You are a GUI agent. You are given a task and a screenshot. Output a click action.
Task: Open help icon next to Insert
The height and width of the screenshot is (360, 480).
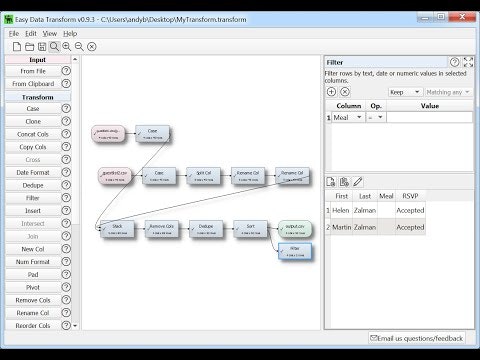[66, 210]
